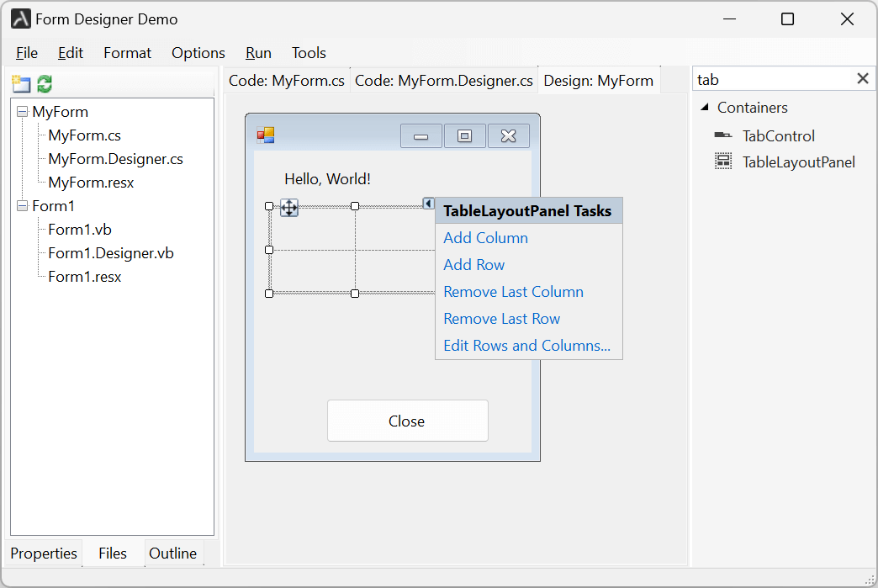The height and width of the screenshot is (588, 878).
Task: Click Edit Rows and Columns link
Action: (526, 345)
